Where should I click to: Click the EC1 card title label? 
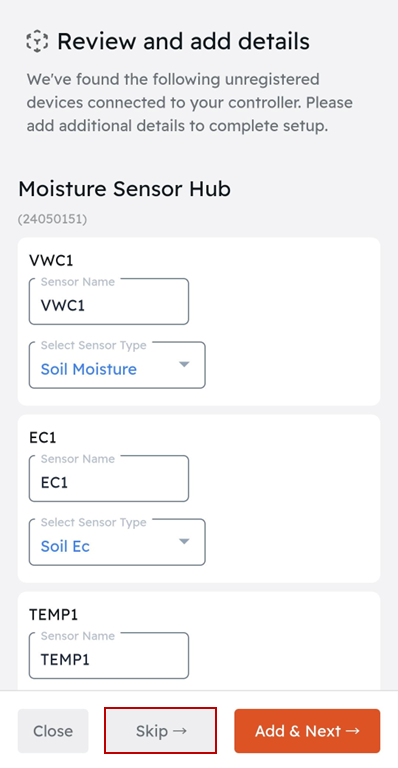coord(43,437)
